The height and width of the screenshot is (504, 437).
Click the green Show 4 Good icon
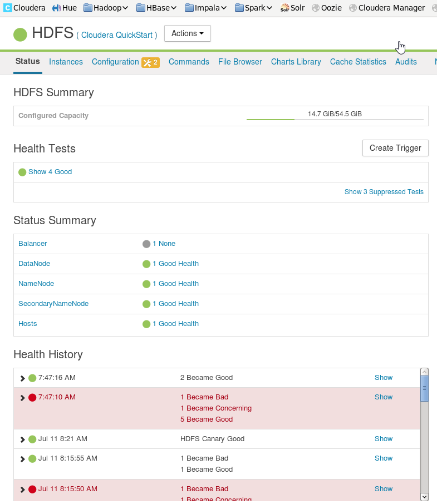coord(22,172)
